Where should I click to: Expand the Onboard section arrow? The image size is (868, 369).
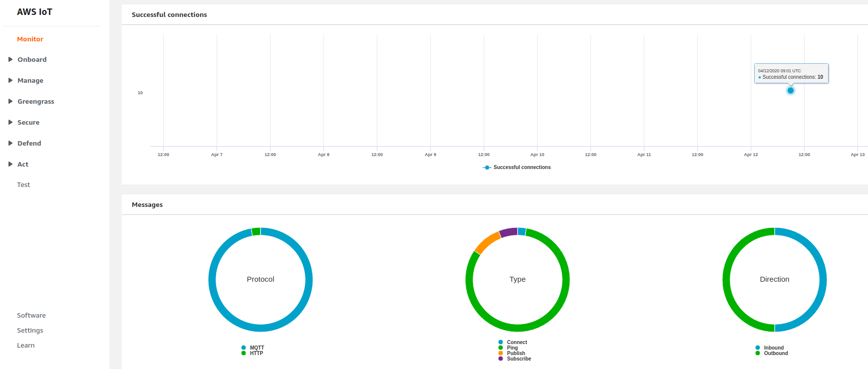(10, 59)
